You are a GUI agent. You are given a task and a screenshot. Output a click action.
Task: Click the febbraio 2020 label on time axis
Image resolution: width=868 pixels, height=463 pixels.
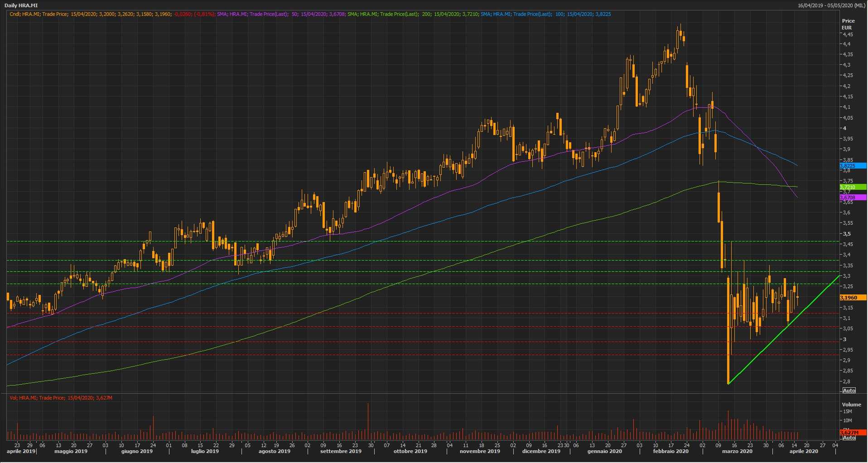point(670,451)
